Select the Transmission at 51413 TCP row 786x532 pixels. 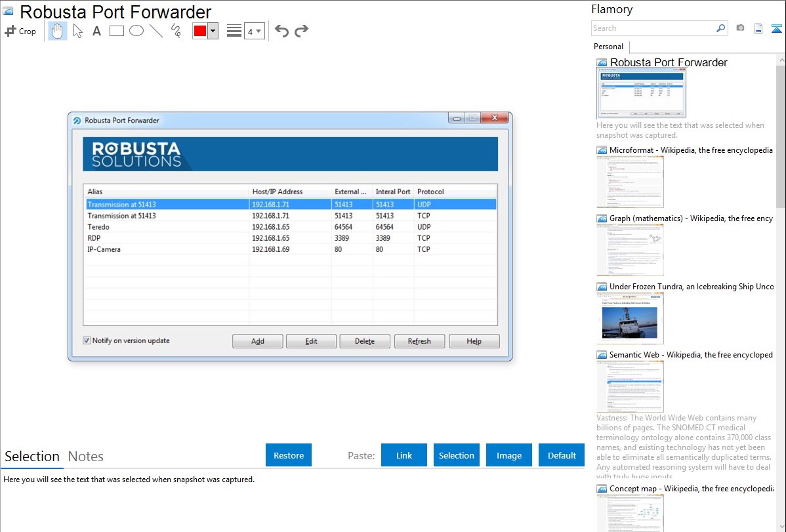pyautogui.click(x=291, y=216)
